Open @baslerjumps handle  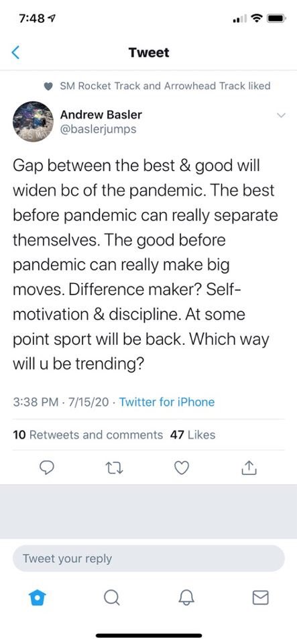[98, 129]
